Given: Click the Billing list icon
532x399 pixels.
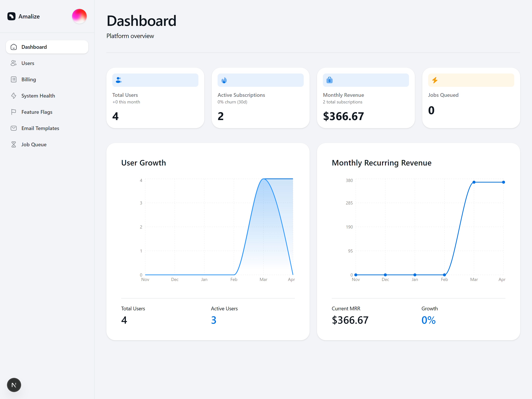Looking at the screenshot, I should point(13,79).
